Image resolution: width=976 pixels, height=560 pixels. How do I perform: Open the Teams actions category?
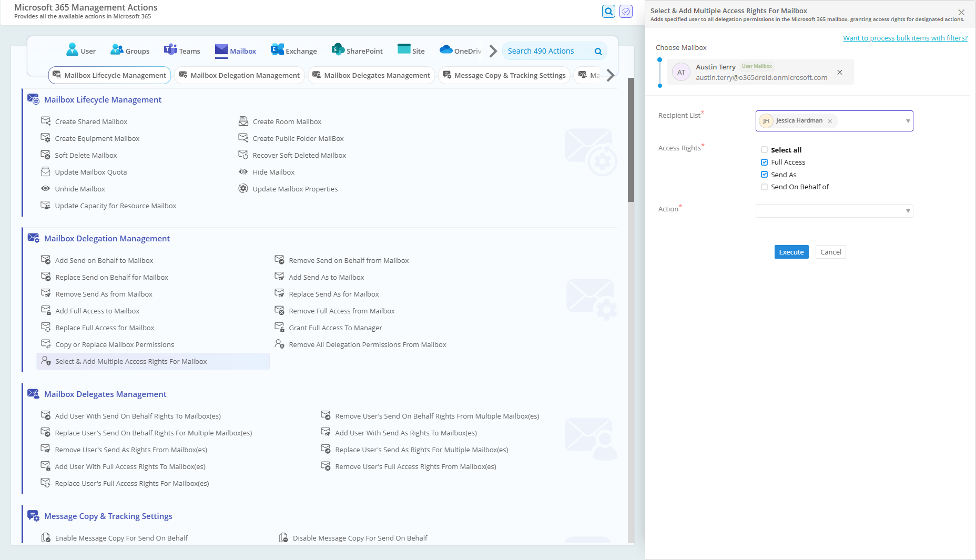(182, 50)
